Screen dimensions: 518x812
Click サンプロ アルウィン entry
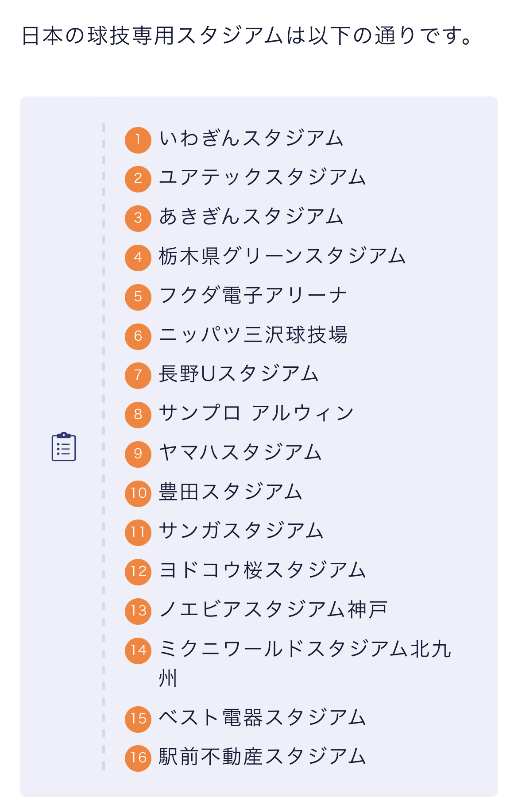[x=256, y=413]
